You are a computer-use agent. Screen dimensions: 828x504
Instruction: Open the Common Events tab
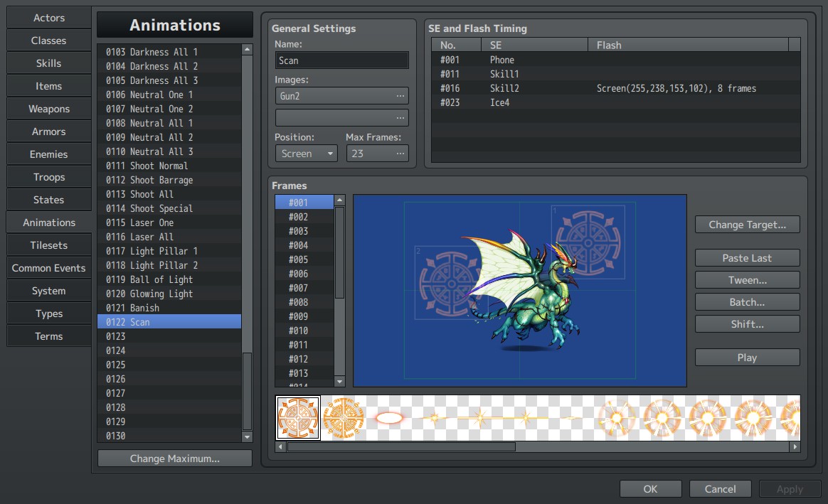point(48,268)
